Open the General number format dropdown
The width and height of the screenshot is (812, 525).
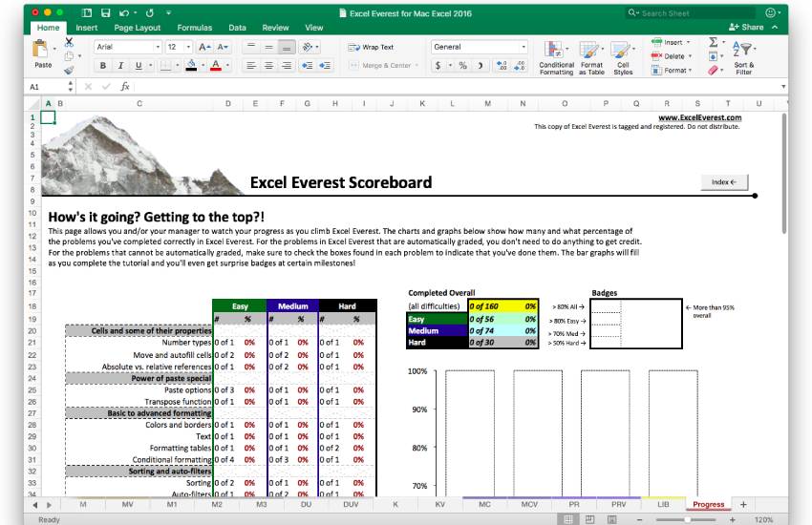[524, 47]
